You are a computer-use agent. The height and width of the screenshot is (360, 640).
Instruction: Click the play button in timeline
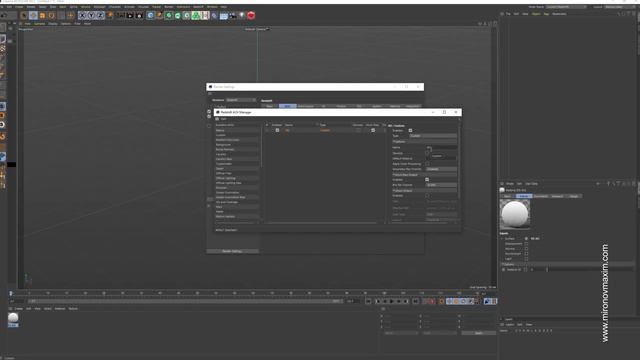tap(392, 301)
